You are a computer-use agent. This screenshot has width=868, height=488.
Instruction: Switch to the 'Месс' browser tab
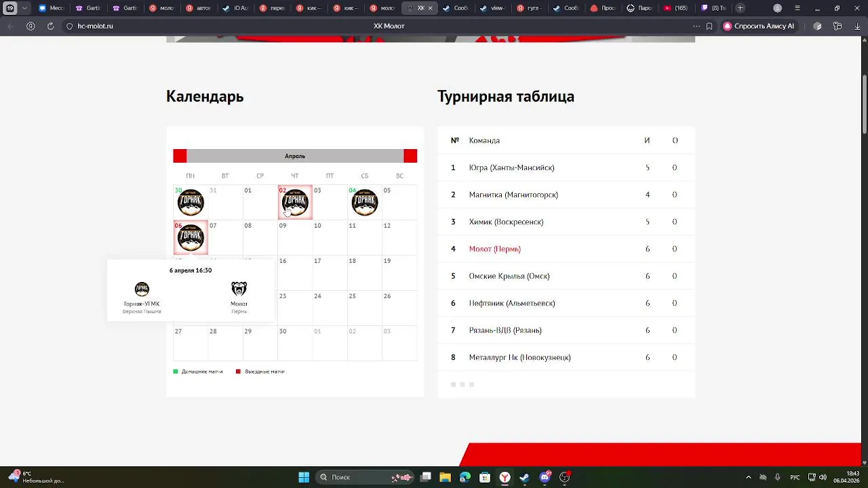[52, 8]
